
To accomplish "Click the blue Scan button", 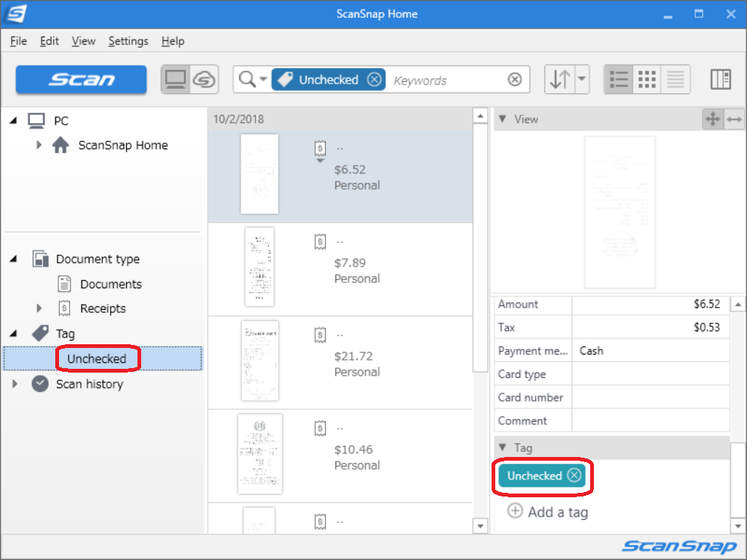I will [81, 79].
